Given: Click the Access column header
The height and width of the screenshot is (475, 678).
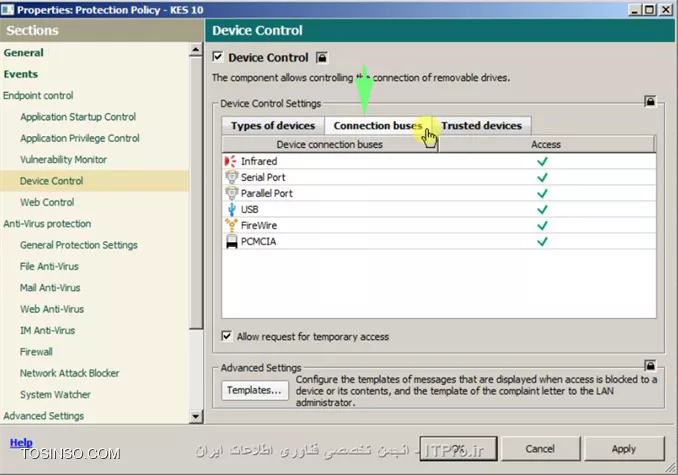Looking at the screenshot, I should pos(546,144).
